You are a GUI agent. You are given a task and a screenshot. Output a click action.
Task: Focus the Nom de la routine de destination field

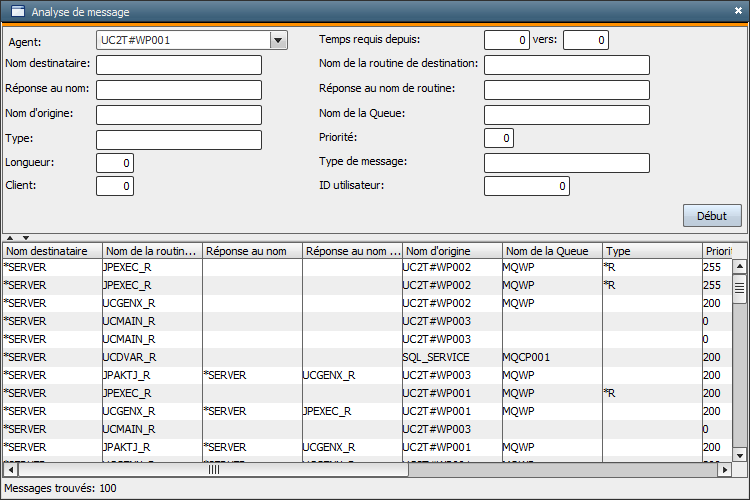[x=567, y=65]
